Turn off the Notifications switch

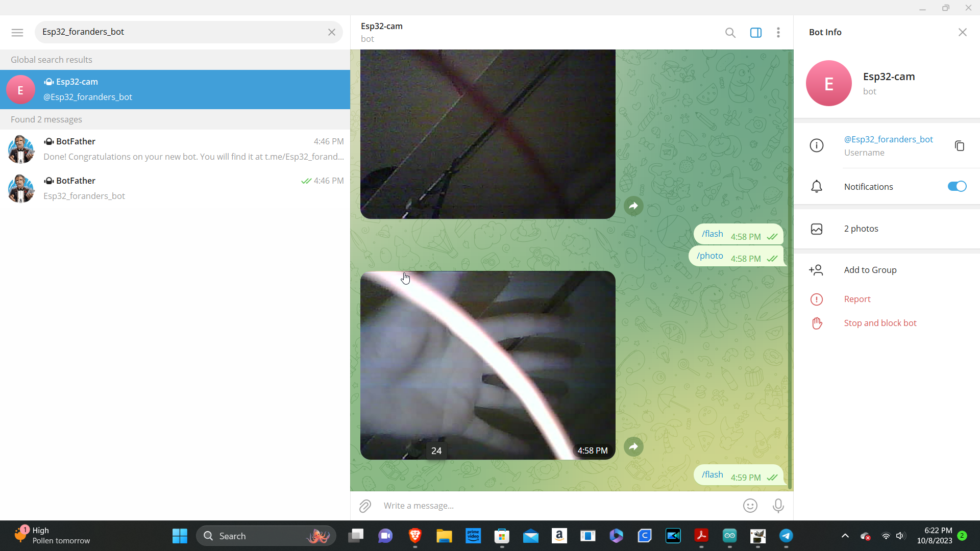(x=957, y=187)
